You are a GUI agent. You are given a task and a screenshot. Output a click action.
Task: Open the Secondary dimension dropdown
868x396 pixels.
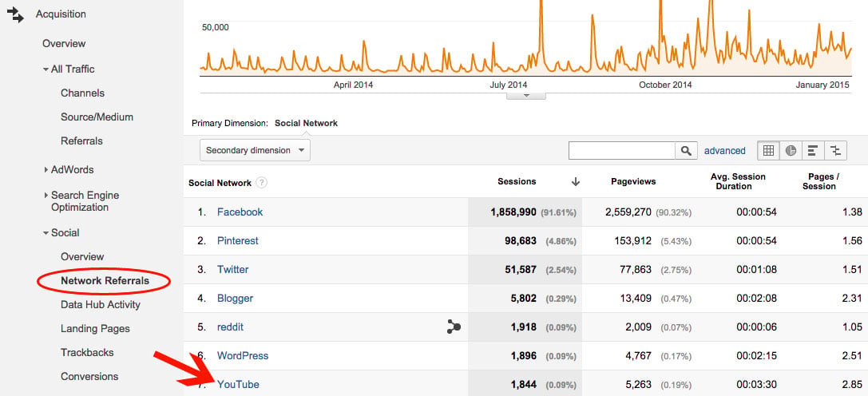(x=255, y=150)
